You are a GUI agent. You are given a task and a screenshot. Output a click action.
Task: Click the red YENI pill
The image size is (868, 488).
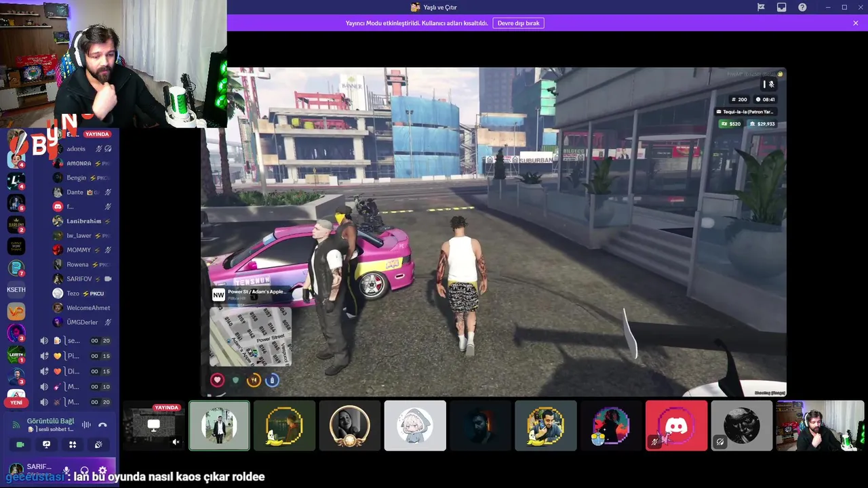coord(16,403)
